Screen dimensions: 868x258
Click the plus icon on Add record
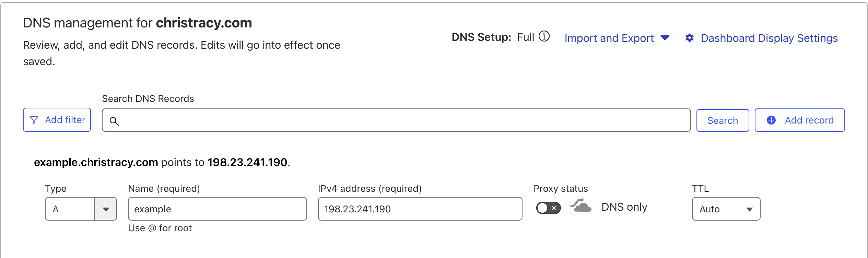pyautogui.click(x=771, y=120)
